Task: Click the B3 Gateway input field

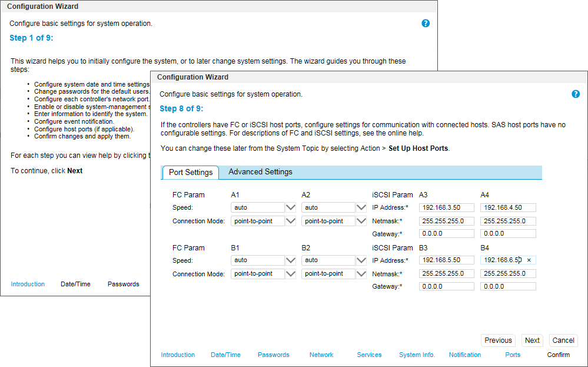Action: pyautogui.click(x=446, y=286)
